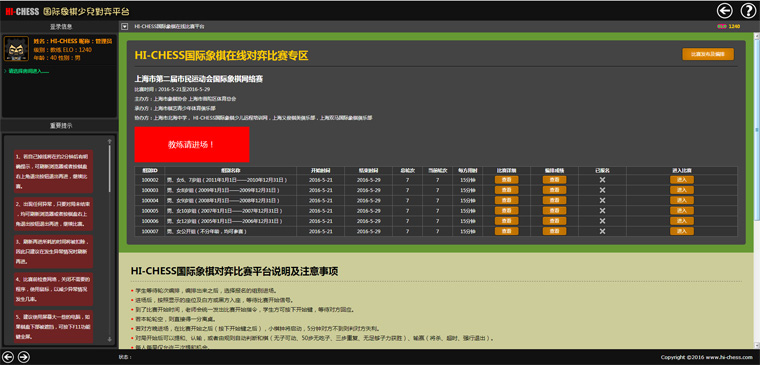Click group ID 100004 in the table

(150, 200)
